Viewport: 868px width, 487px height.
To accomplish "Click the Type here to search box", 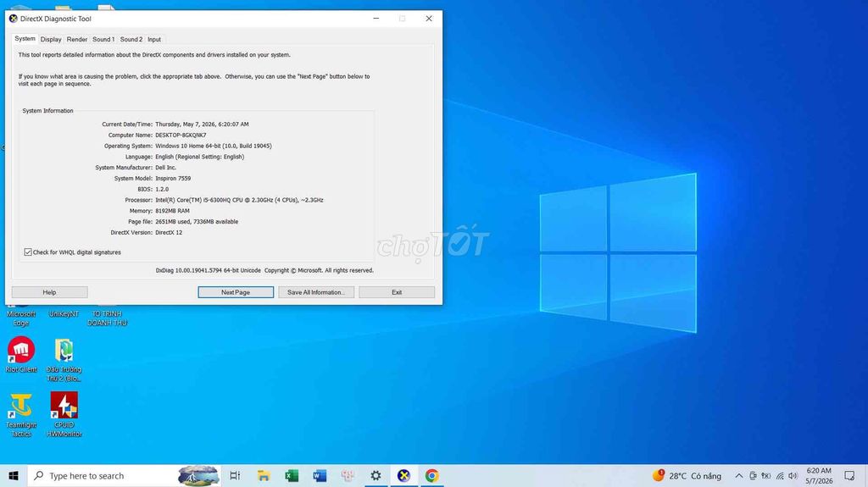I will tap(125, 475).
